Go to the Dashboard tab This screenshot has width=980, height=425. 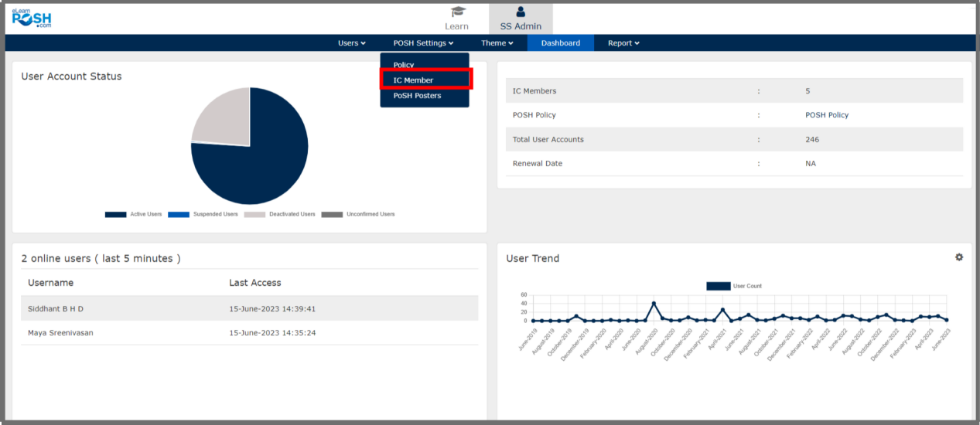pos(560,43)
